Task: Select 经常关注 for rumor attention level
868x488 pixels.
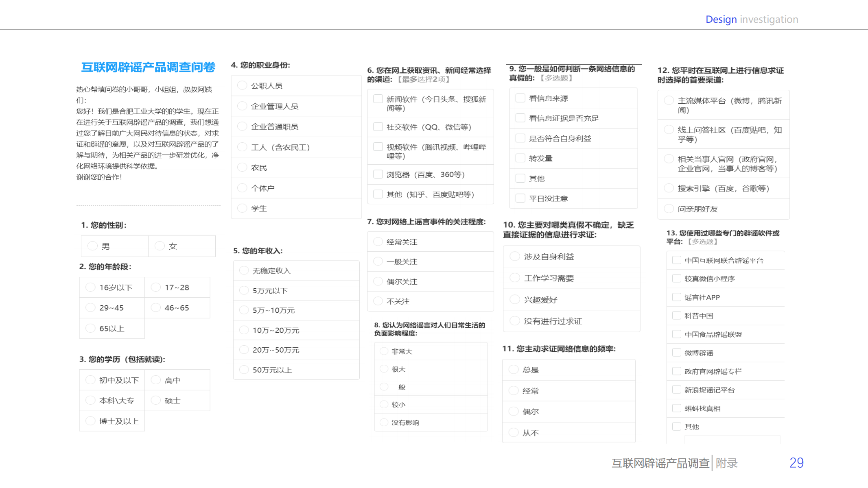Action: coord(378,241)
